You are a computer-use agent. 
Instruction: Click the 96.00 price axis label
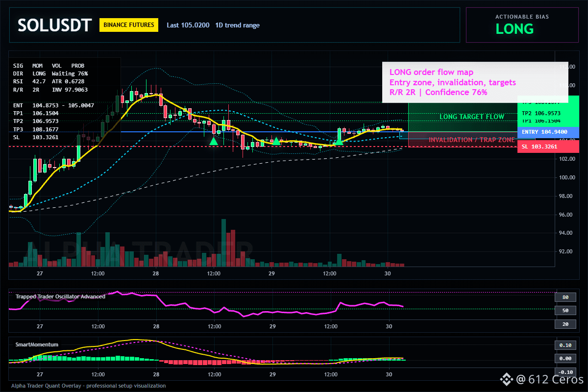(566, 215)
